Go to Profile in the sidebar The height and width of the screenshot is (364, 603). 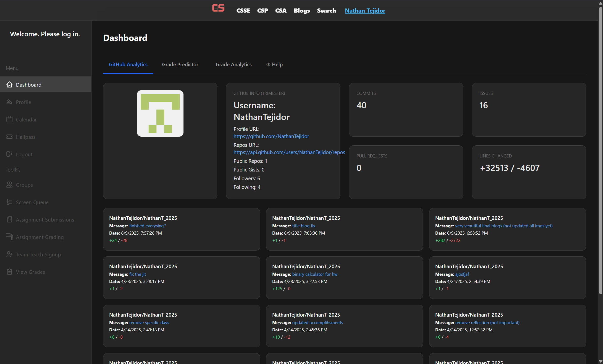(x=46, y=102)
